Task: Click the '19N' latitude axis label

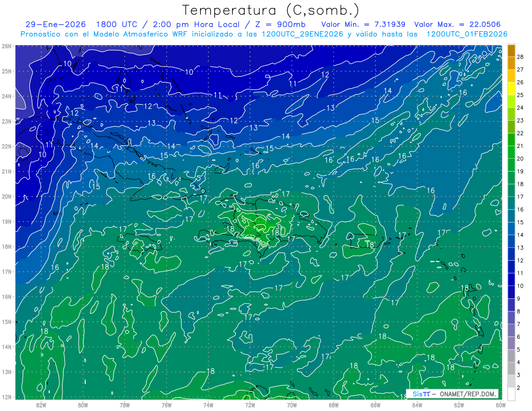Action: [x=6, y=221]
